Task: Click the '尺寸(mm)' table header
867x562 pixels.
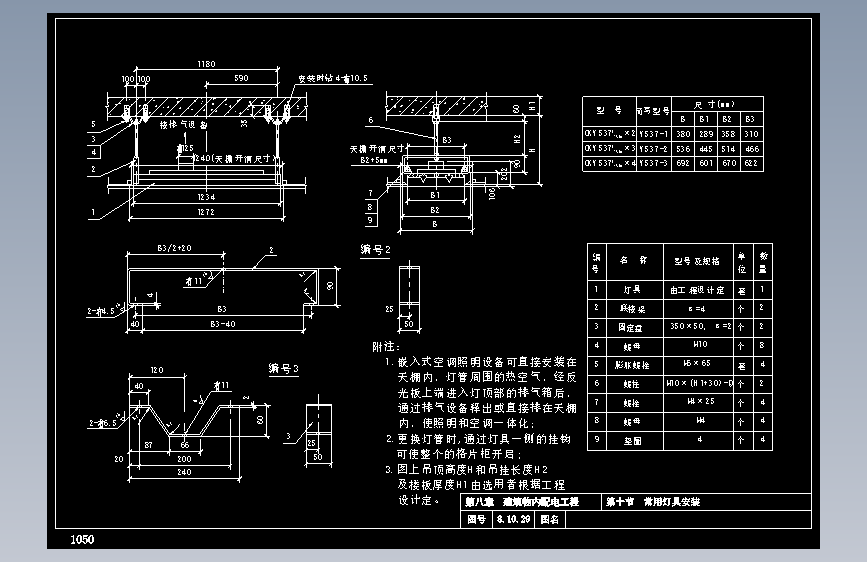Action: (x=715, y=104)
